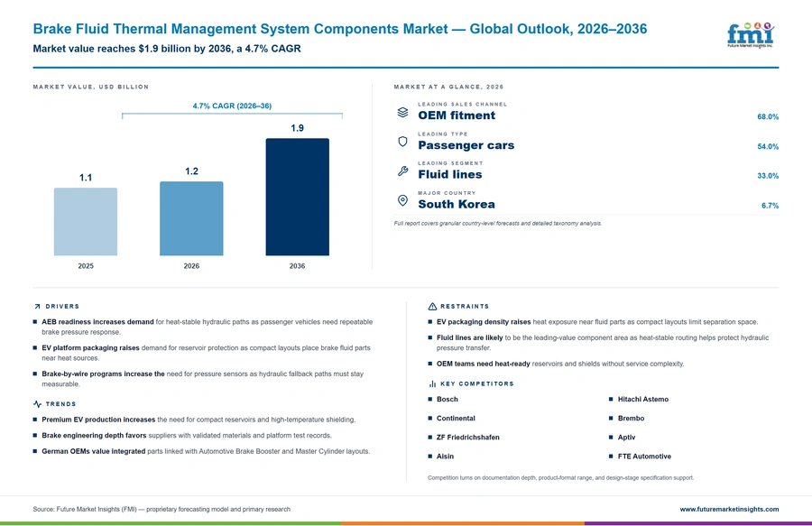Click competitor 'Hitachi Astemo'
Screen dimensions: 812x526
(x=643, y=399)
